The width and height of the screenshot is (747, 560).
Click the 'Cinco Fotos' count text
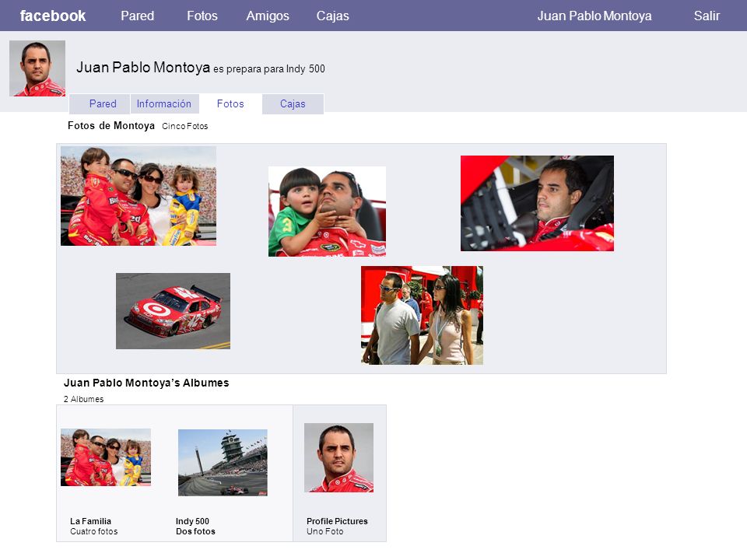(x=185, y=126)
